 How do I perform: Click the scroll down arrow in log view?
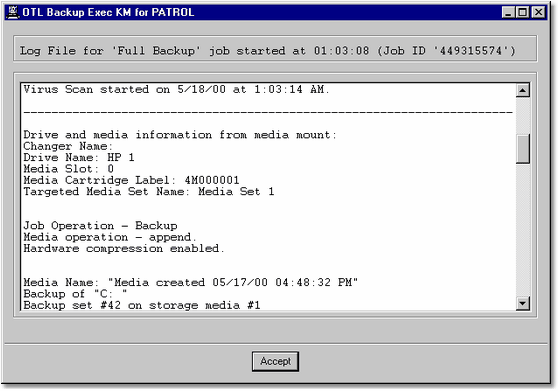[522, 303]
